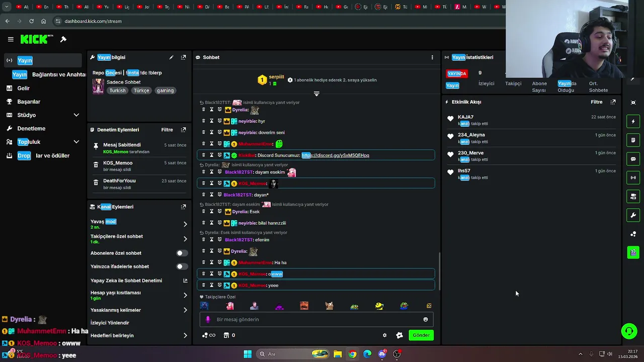Screen dimensions: 644x362
Task: Edit stream info with the pencil icon
Action: click(x=171, y=57)
